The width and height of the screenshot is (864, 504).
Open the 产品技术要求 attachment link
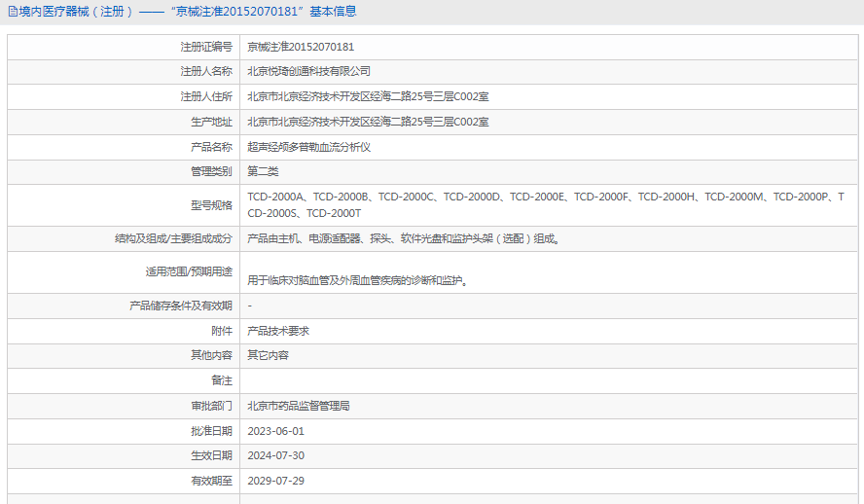pyautogui.click(x=278, y=331)
